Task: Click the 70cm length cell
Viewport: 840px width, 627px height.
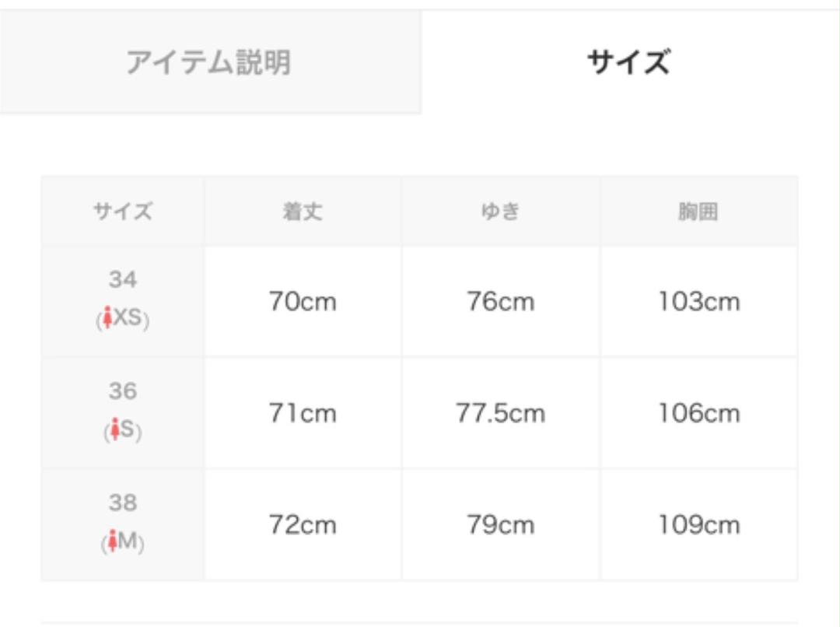Action: (303, 302)
